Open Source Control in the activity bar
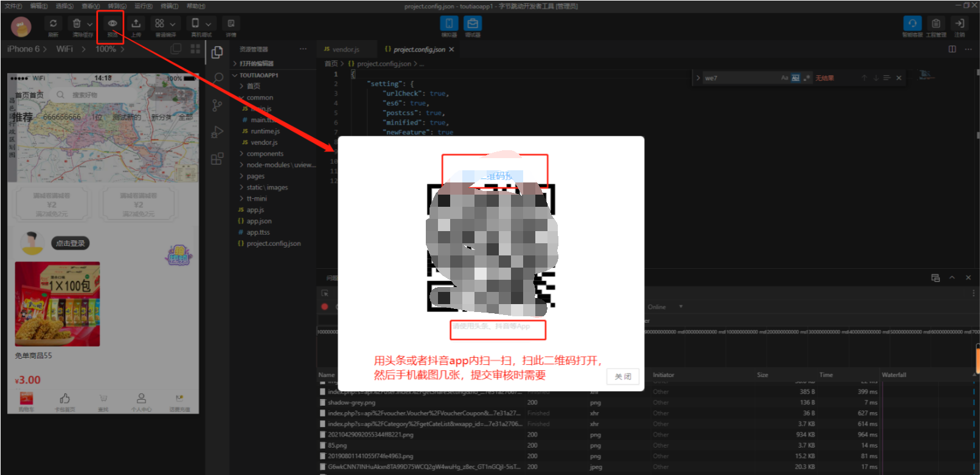This screenshot has height=475, width=980. point(217,105)
